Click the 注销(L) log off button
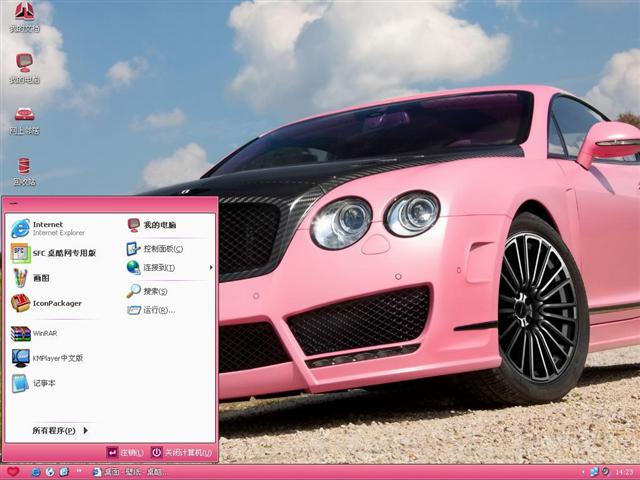Image resolution: width=640 pixels, height=480 pixels. pyautogui.click(x=126, y=452)
